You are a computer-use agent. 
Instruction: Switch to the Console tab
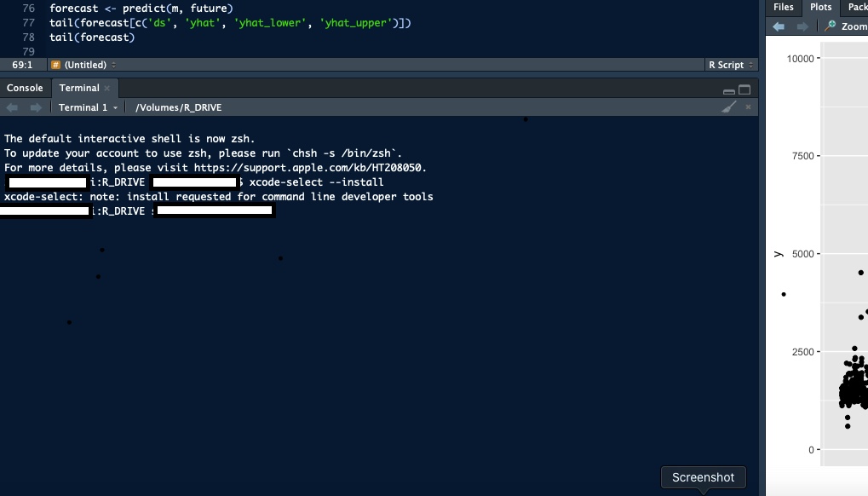[25, 88]
